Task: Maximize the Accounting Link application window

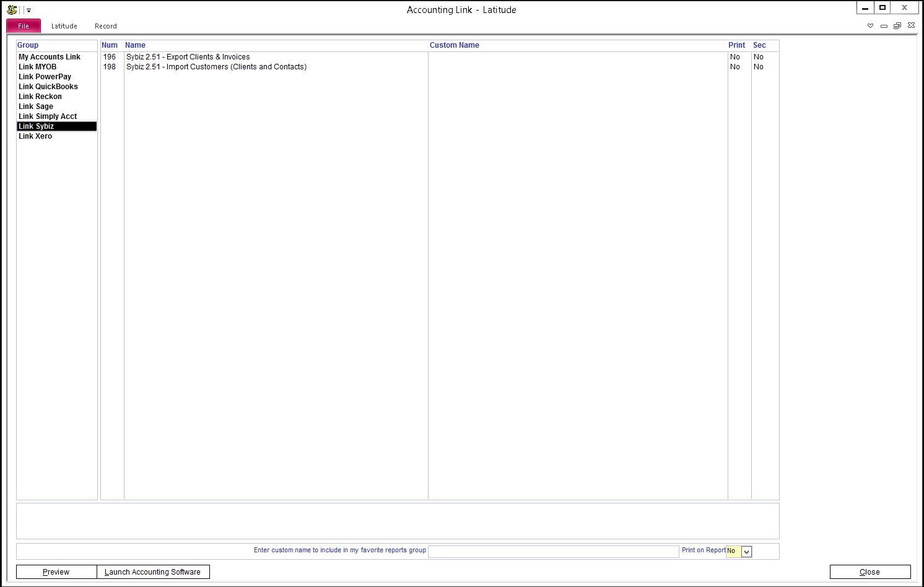Action: click(x=883, y=8)
